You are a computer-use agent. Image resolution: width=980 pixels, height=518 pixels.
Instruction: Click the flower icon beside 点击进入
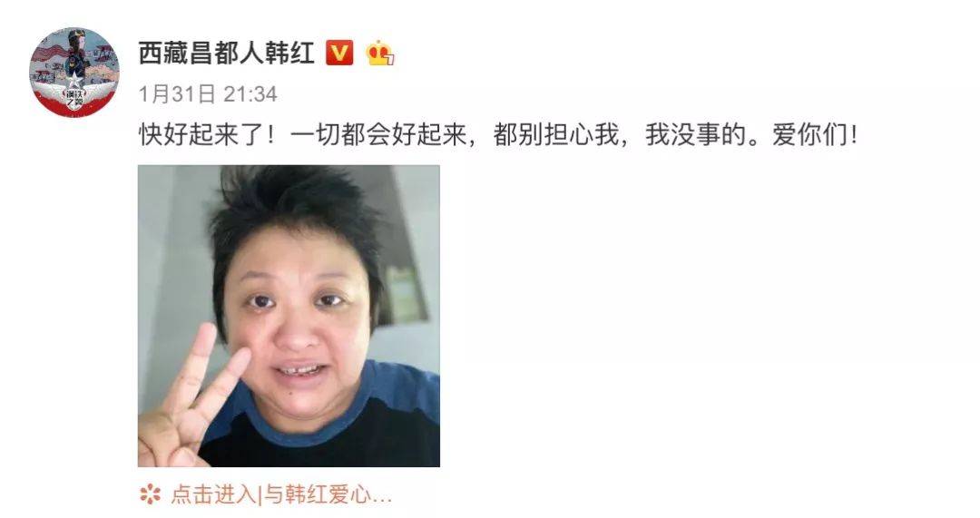[150, 494]
